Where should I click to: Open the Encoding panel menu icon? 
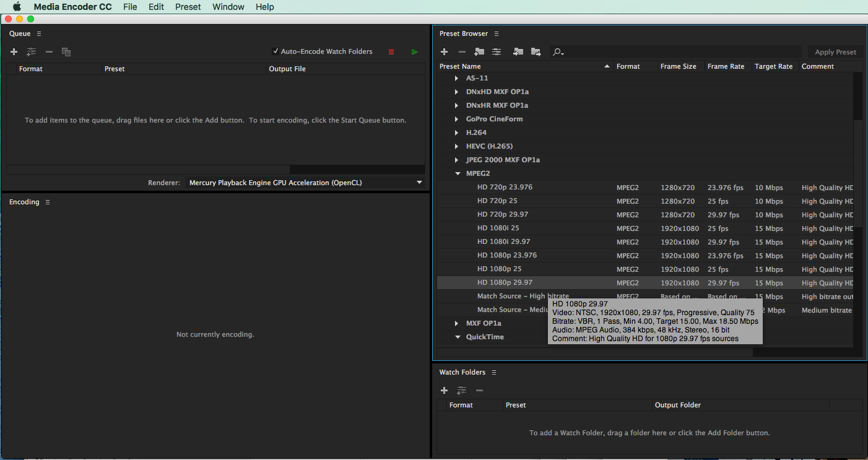tap(48, 202)
